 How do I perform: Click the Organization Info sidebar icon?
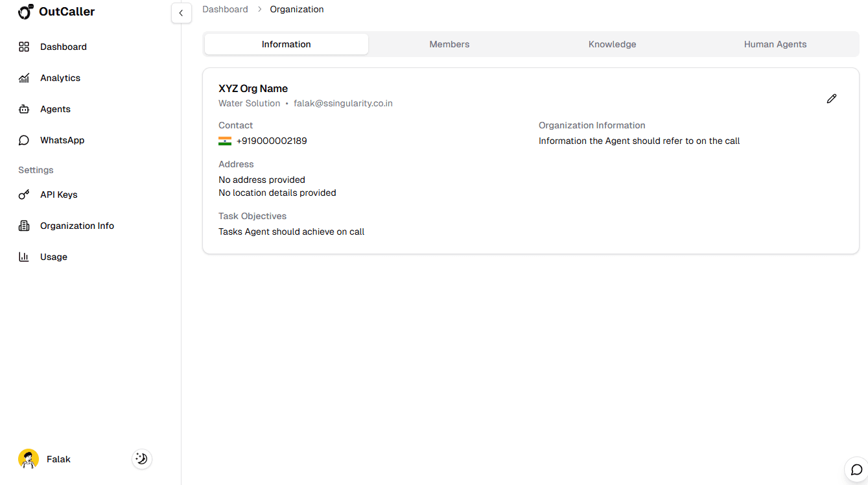click(24, 226)
